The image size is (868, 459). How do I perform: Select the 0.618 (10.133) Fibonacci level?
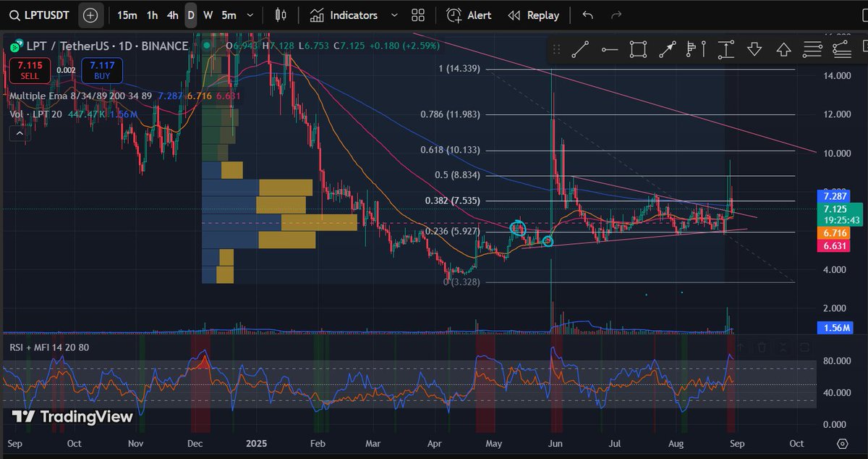pyautogui.click(x=450, y=151)
